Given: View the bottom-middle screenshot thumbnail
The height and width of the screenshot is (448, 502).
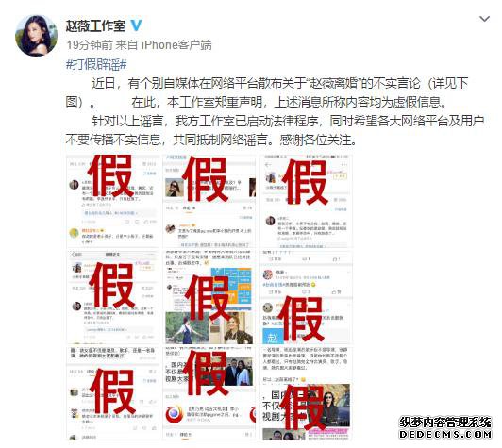Looking at the screenshot, I should coord(209,394).
